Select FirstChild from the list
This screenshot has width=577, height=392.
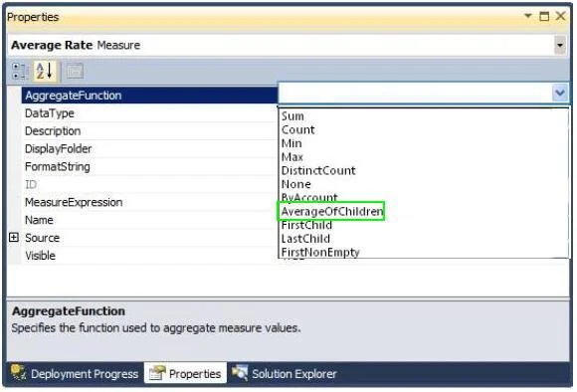pos(306,225)
